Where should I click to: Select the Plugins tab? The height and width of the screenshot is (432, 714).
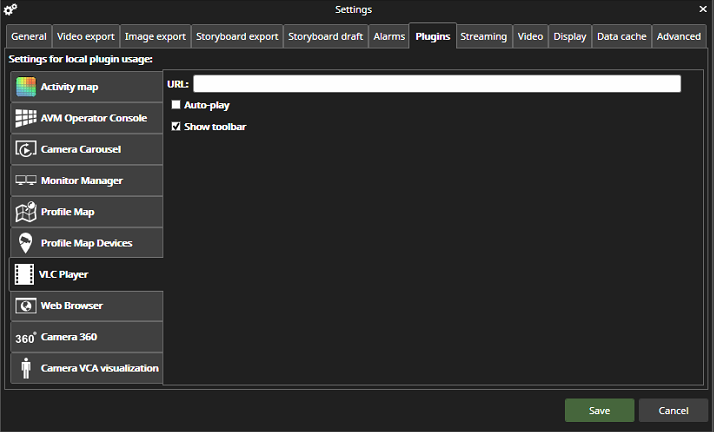click(x=433, y=36)
